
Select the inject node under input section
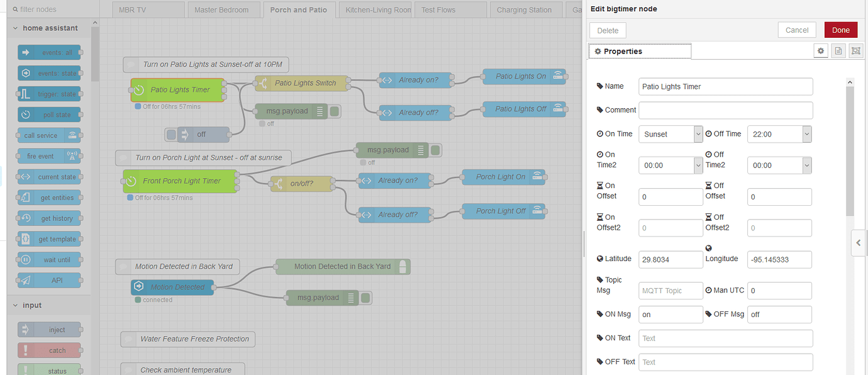point(50,329)
